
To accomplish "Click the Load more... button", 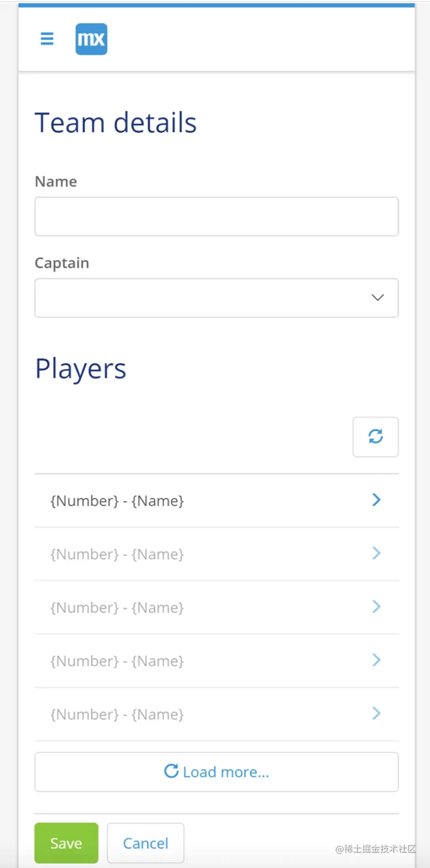I will coord(216,772).
